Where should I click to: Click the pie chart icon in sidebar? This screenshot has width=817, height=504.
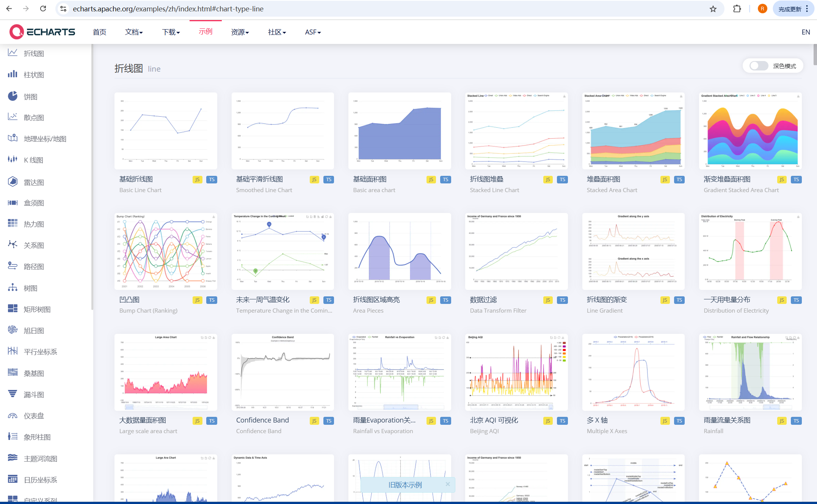pyautogui.click(x=13, y=96)
